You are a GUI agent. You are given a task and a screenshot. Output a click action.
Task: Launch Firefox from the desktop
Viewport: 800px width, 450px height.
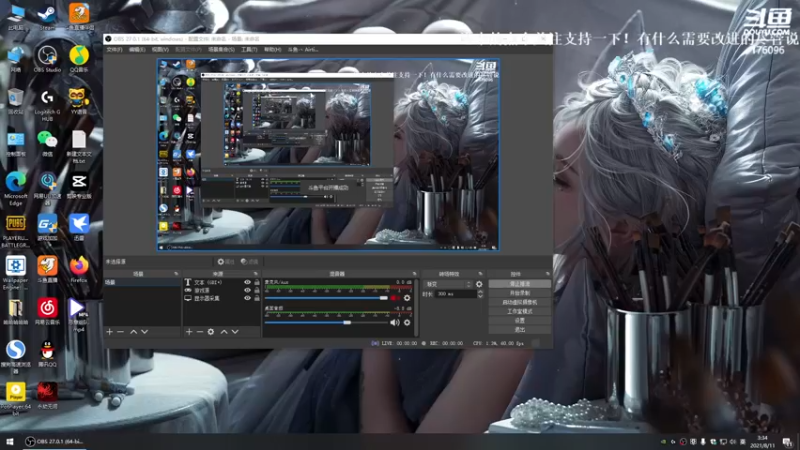click(x=79, y=269)
